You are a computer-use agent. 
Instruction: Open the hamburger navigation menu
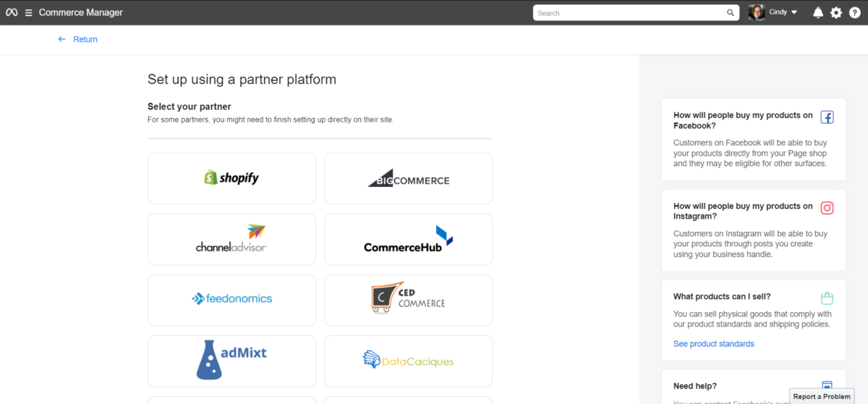click(x=28, y=12)
